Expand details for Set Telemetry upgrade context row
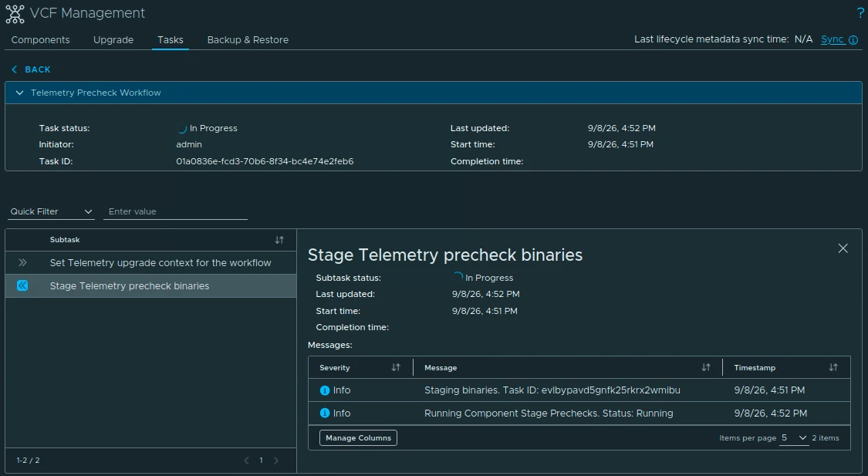This screenshot has height=476, width=868. coord(22,262)
